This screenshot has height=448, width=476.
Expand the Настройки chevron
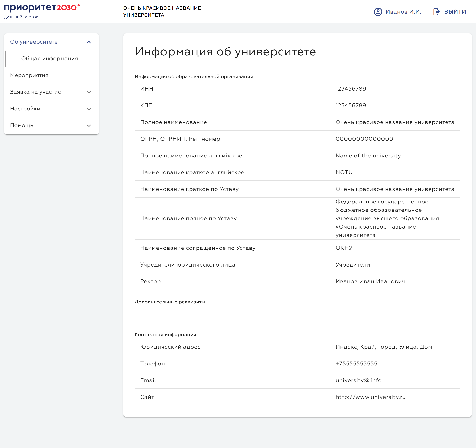coord(89,109)
